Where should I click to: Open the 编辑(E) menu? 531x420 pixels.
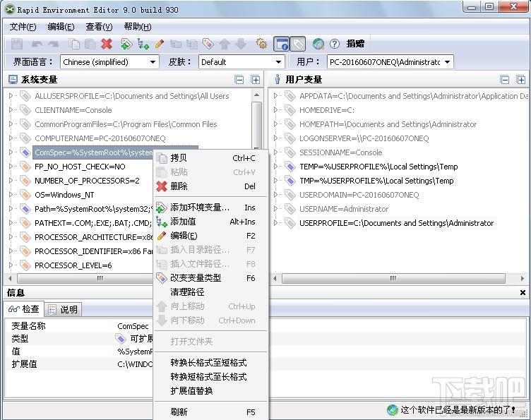pyautogui.click(x=61, y=26)
